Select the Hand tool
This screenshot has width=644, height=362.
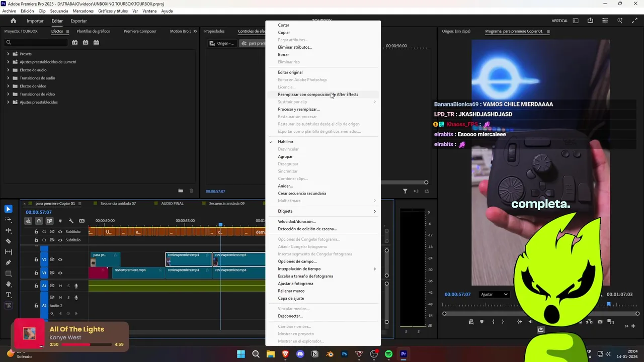9,284
